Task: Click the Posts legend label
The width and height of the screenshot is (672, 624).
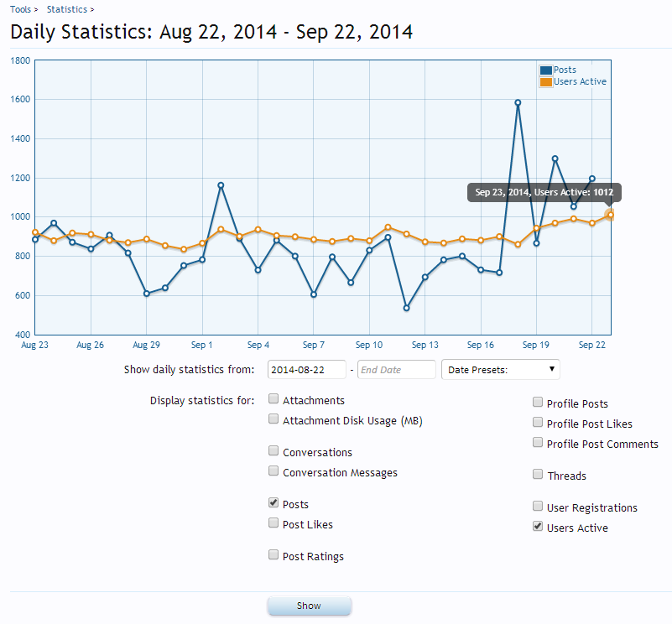Action: 565,70
